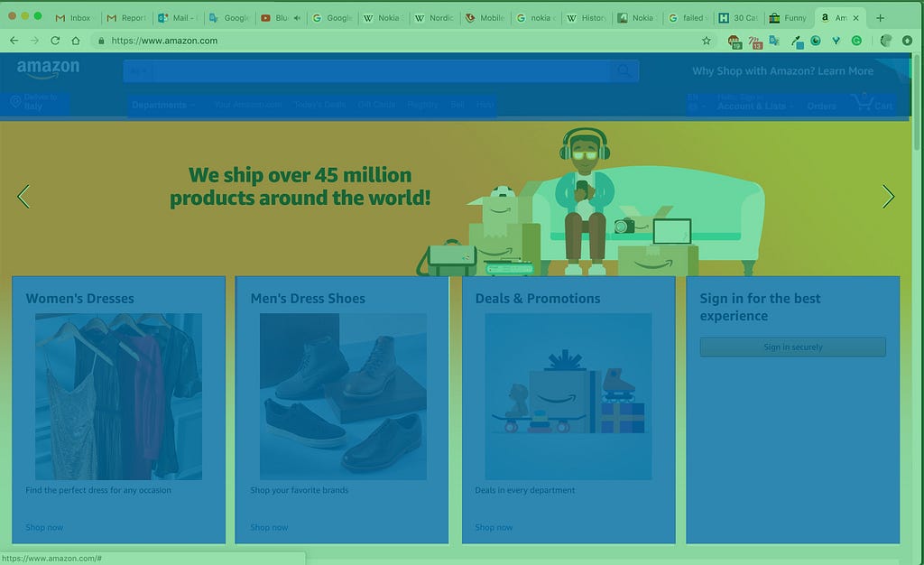Mute the Blu YouTube tab's speaker icon

pyautogui.click(x=297, y=18)
